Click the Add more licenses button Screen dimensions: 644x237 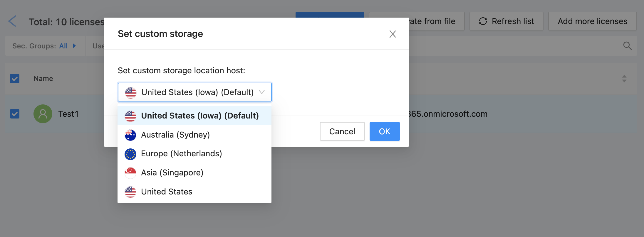click(592, 21)
